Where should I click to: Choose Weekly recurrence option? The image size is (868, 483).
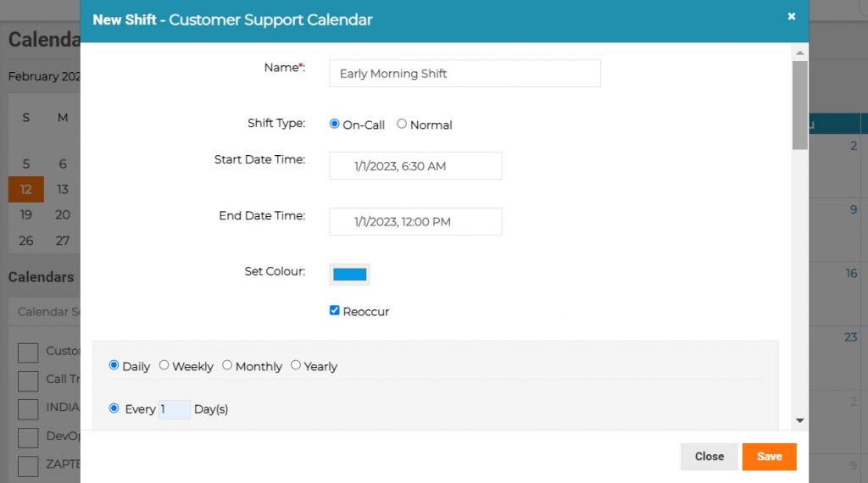[164, 365]
